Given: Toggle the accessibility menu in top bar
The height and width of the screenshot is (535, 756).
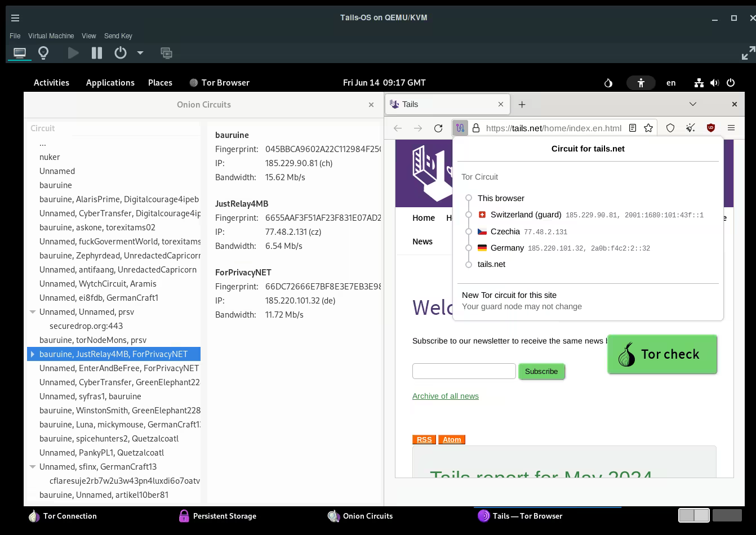Looking at the screenshot, I should pyautogui.click(x=641, y=83).
